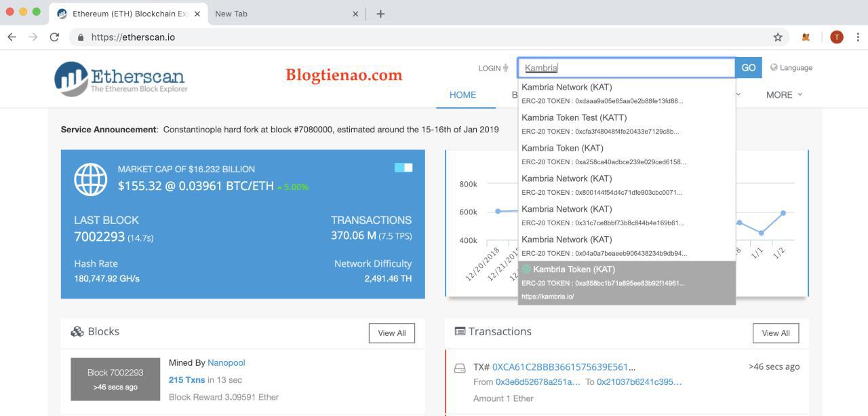The image size is (868, 416).
Task: Click the $155.32 @ 0.03961 BTC/ETH price
Action: 195,186
